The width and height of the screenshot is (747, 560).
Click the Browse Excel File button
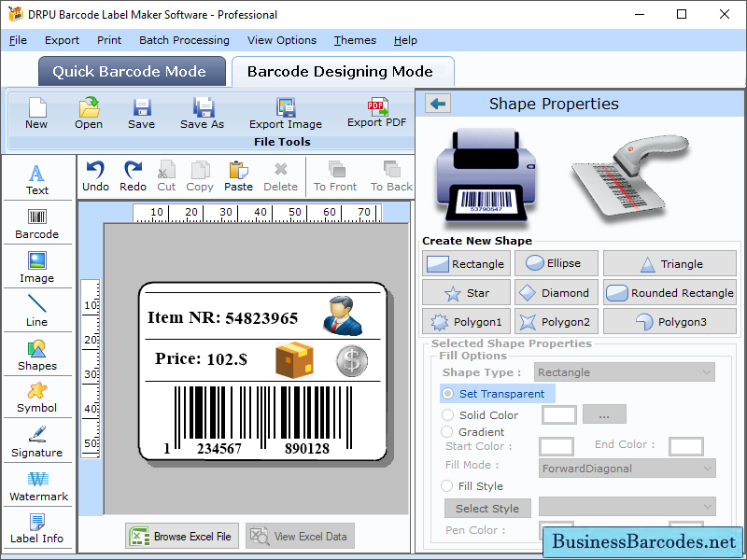pos(182,536)
